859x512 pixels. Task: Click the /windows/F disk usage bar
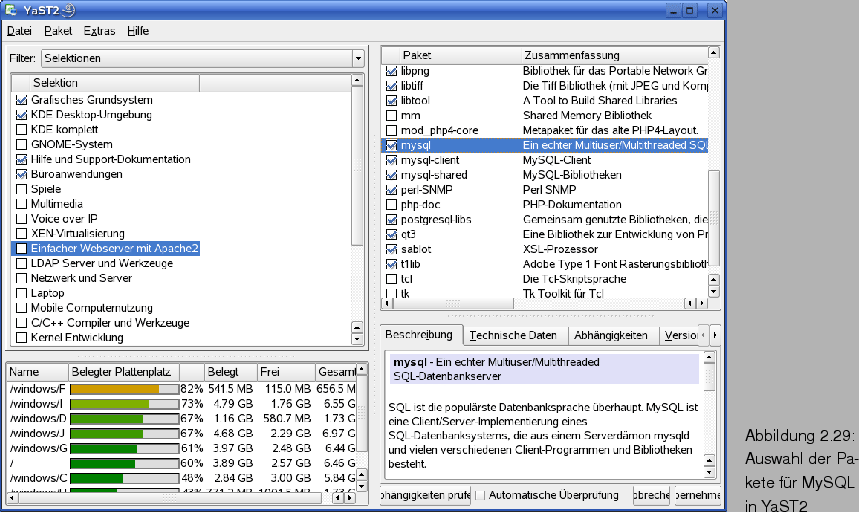click(x=124, y=389)
